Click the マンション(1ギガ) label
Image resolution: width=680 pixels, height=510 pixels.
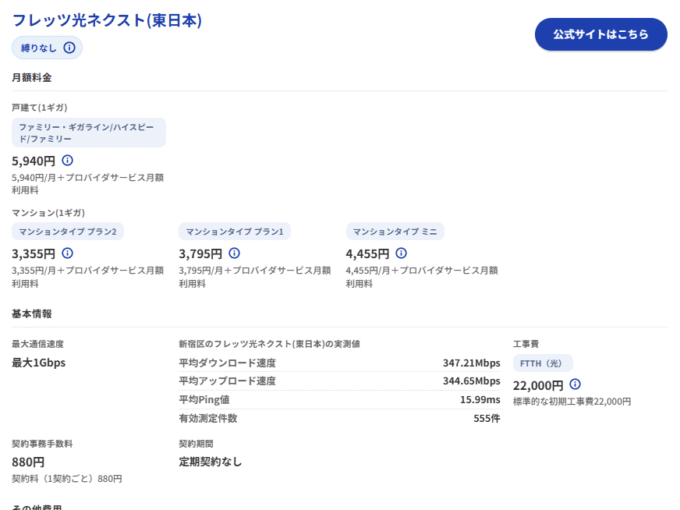(48, 213)
